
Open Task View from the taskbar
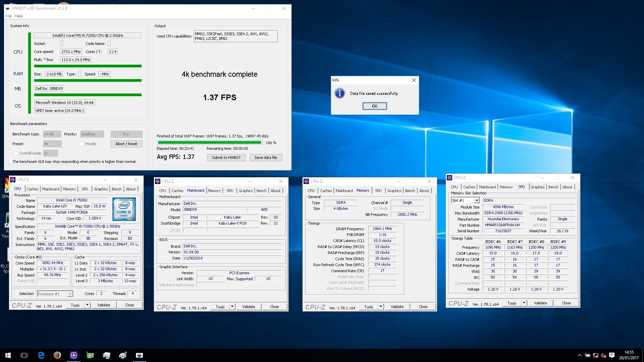[24, 355]
